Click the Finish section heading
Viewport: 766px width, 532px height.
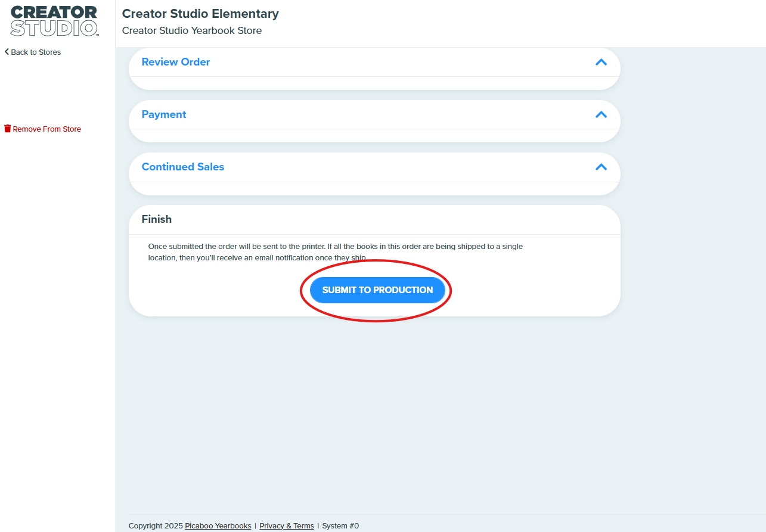pos(157,219)
